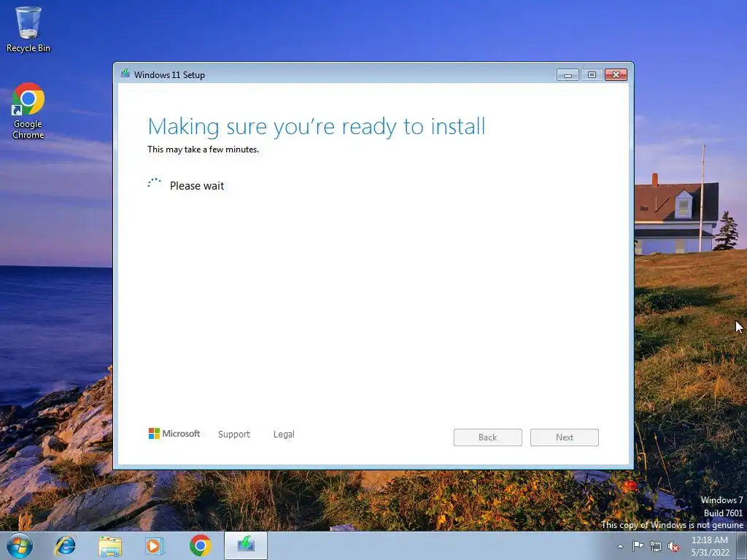This screenshot has width=747, height=560.
Task: Open the muted volume tray icon
Action: [x=673, y=546]
